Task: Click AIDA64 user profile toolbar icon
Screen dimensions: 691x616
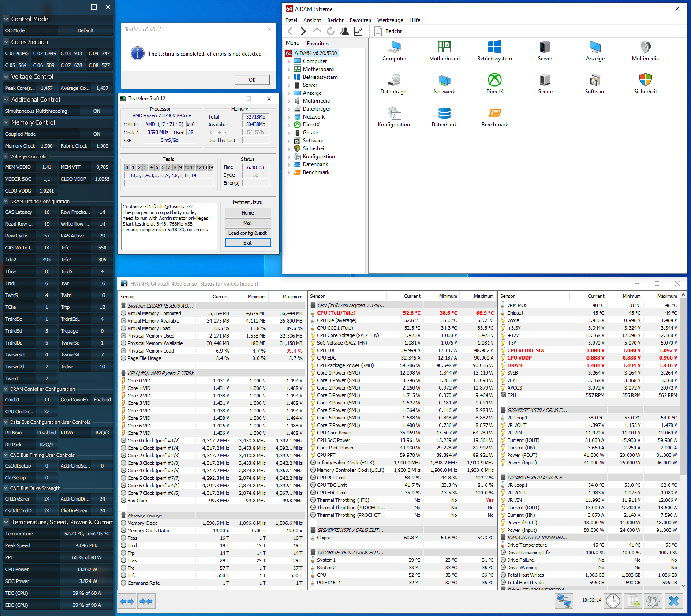Action: pos(344,31)
